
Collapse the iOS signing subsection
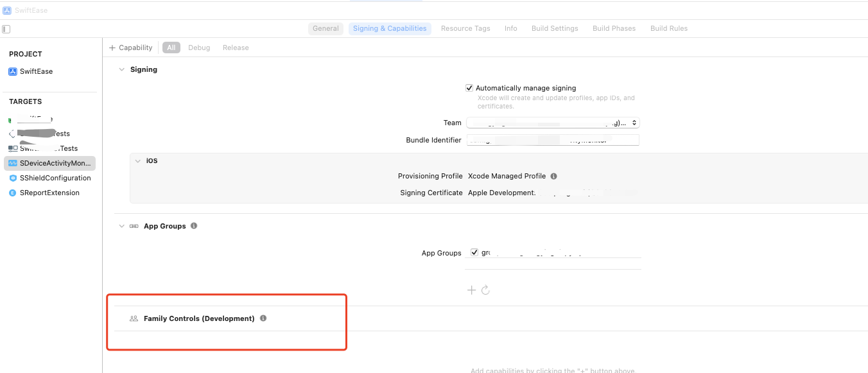click(137, 160)
